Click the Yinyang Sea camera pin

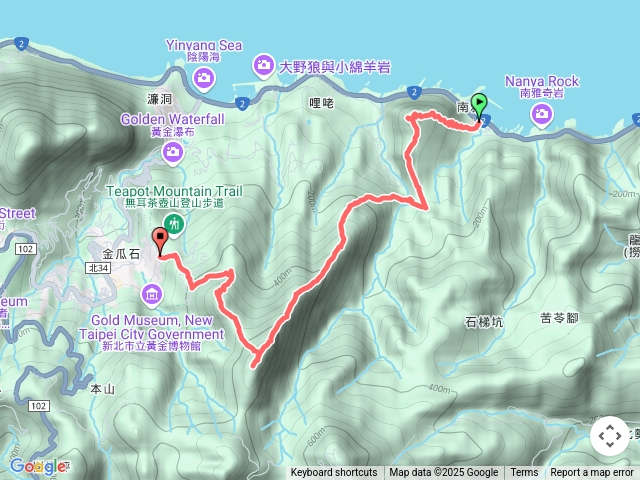tap(204, 78)
